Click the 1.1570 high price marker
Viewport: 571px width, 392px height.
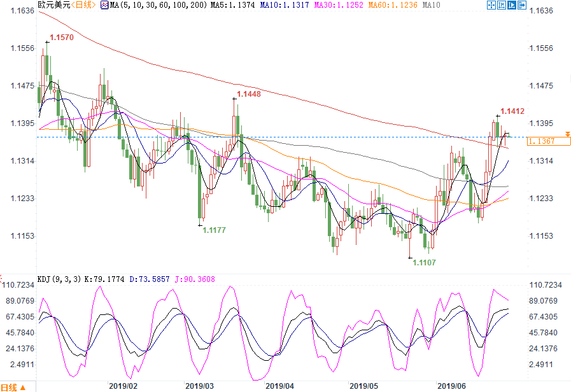coord(62,38)
